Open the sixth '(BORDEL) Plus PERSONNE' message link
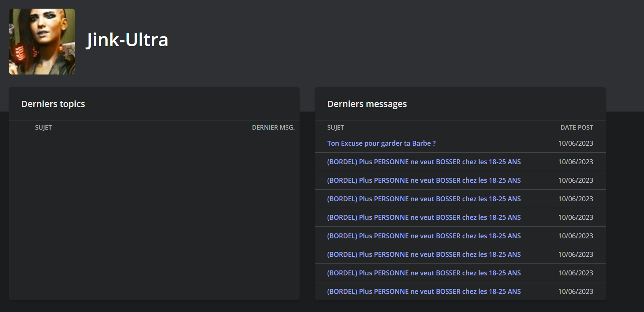644x312 pixels. click(x=423, y=254)
